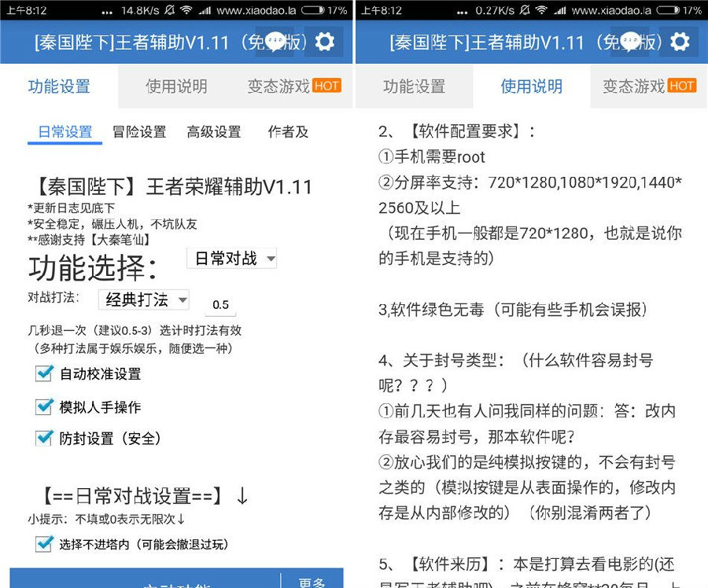Toggle 选择不进塔内 checkbox
Screen dimensions: 708x588
pyautogui.click(x=44, y=543)
